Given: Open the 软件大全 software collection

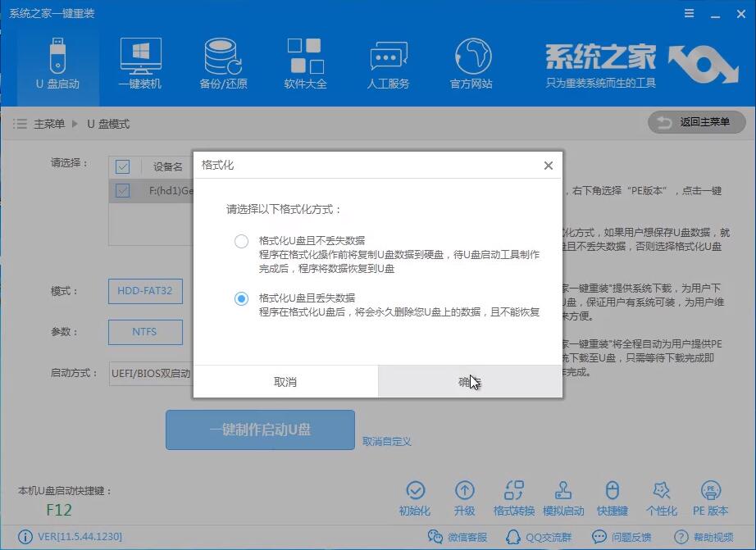Looking at the screenshot, I should point(305,61).
